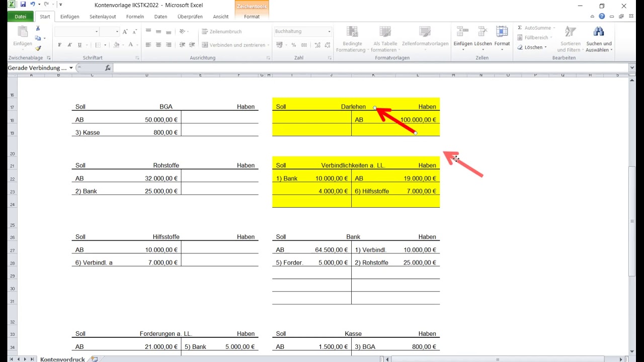Open Schriftart dialog launcher

point(137,58)
